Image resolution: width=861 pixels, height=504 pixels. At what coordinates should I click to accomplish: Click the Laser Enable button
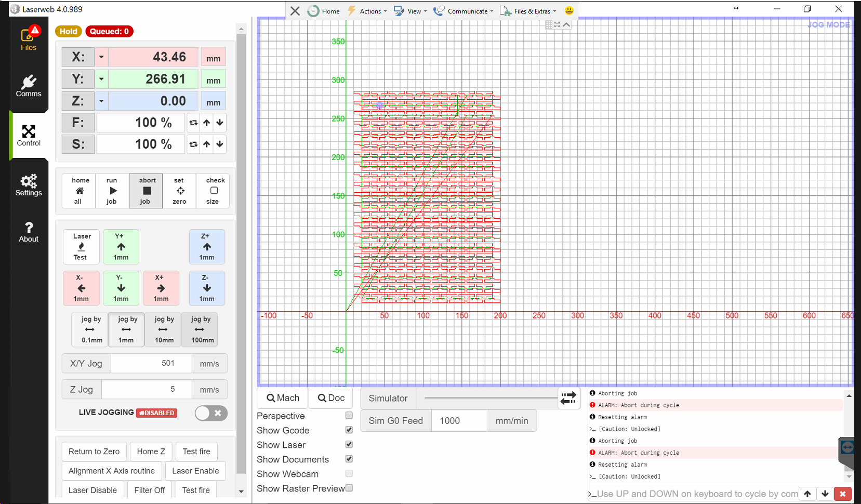pos(195,471)
